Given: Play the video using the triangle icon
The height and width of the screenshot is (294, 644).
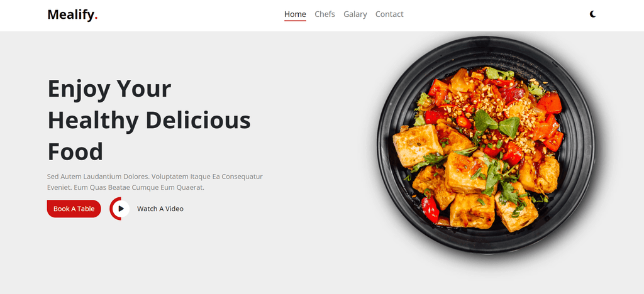Looking at the screenshot, I should pyautogui.click(x=121, y=209).
